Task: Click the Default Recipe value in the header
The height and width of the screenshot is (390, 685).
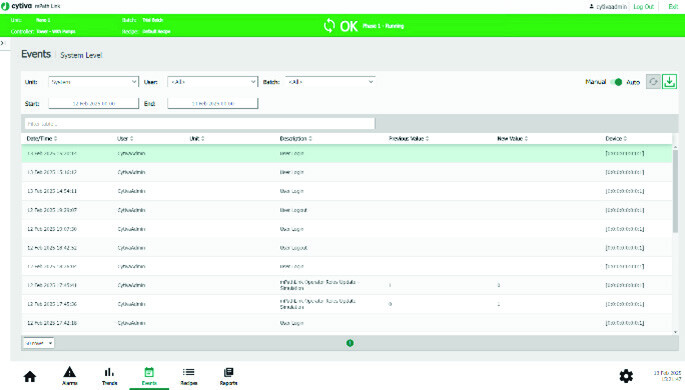Action: (156, 31)
